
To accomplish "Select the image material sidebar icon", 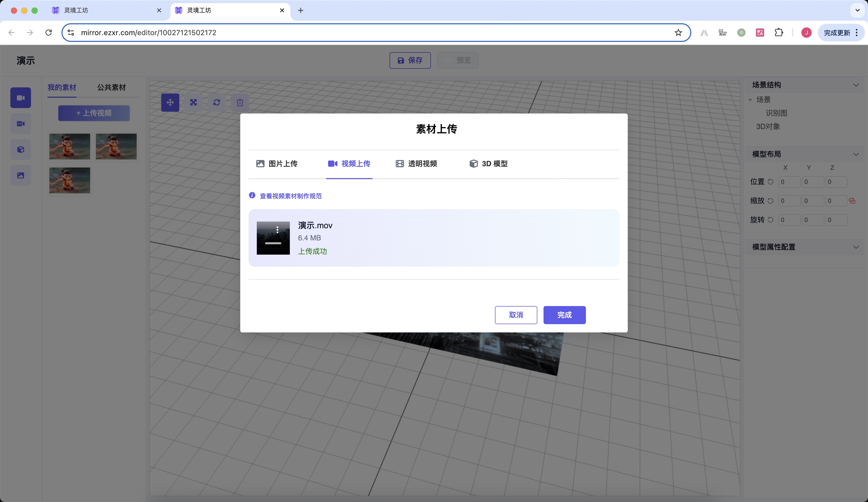I will pos(21,175).
